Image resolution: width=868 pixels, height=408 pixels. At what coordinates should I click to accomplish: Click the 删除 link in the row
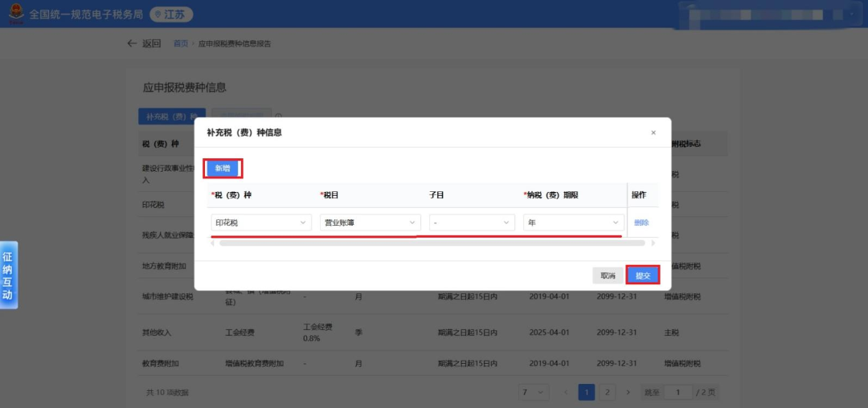coord(641,222)
